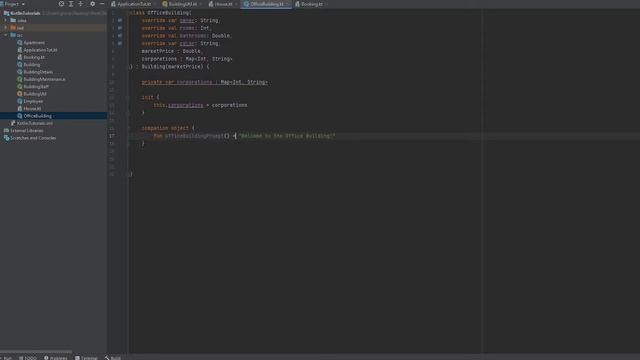Select the out folder

pos(20,28)
